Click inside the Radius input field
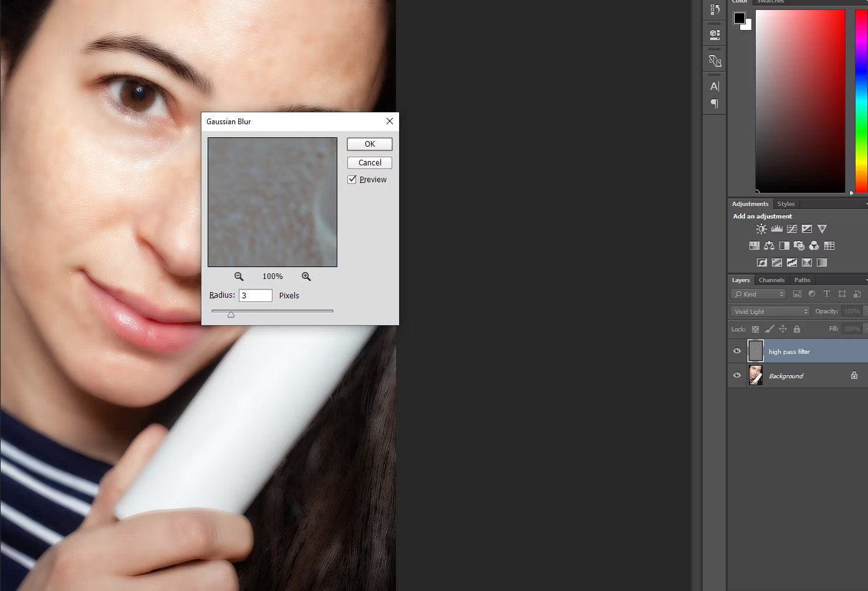The image size is (868, 591). coord(255,295)
